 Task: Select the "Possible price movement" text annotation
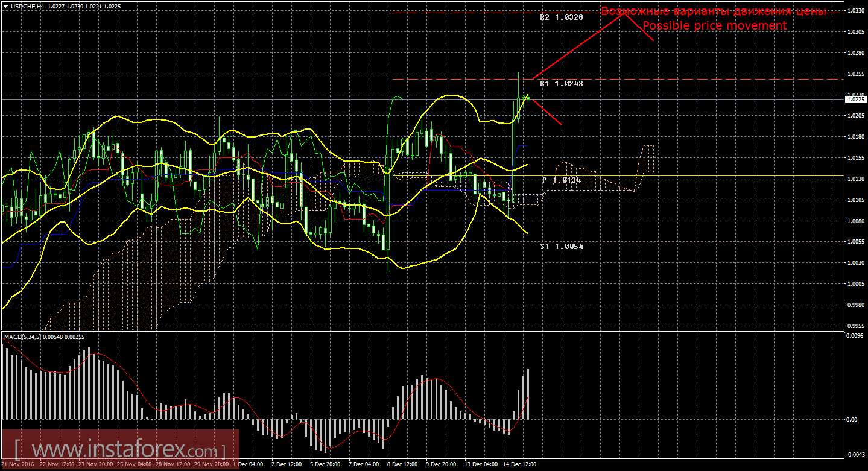click(x=714, y=26)
